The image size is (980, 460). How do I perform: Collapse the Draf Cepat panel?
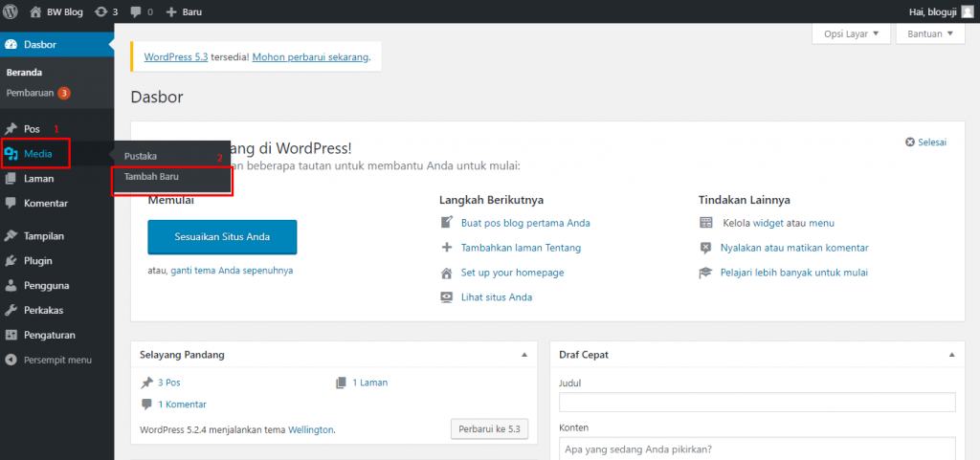951,355
